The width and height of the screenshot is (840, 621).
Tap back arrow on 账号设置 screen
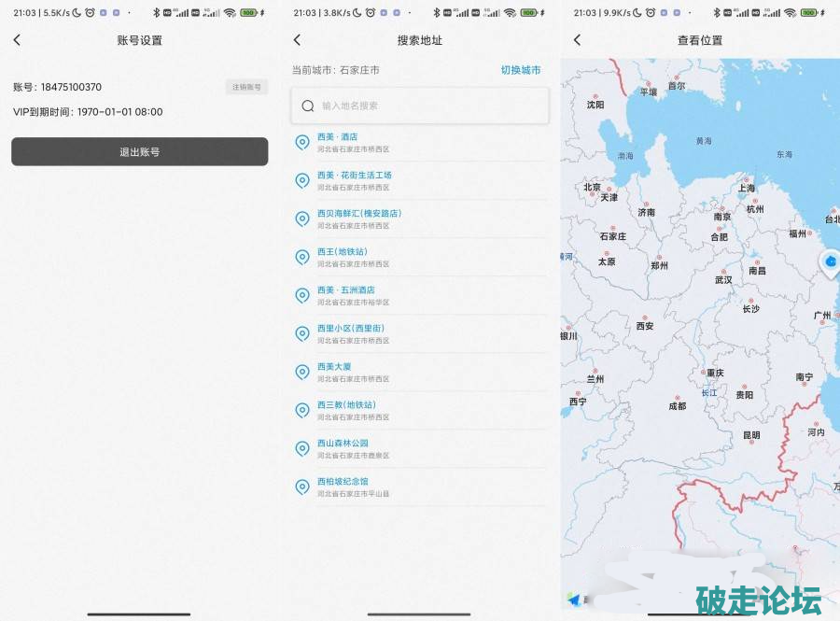point(17,40)
